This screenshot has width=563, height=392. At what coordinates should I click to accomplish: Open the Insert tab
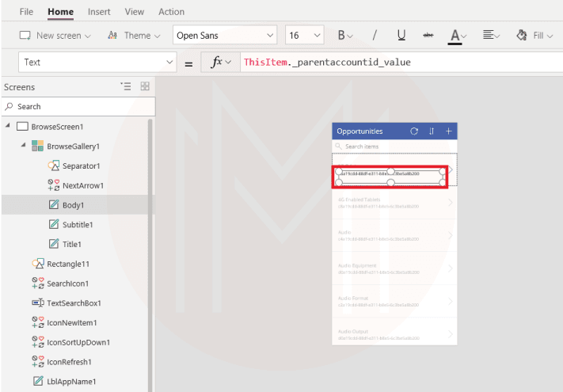(99, 12)
